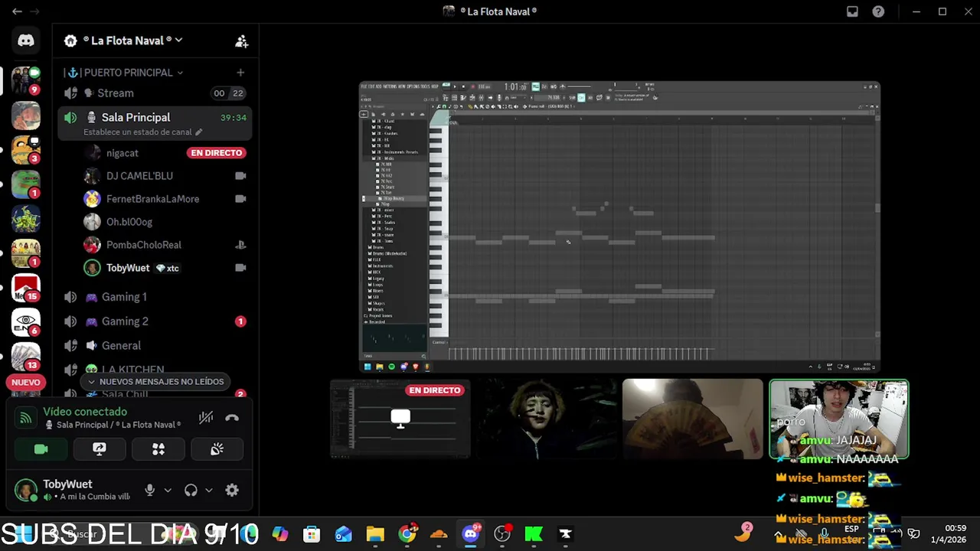Edit channel status pencil under Sala Principal
Screen dimensions: 980x551
point(199,132)
